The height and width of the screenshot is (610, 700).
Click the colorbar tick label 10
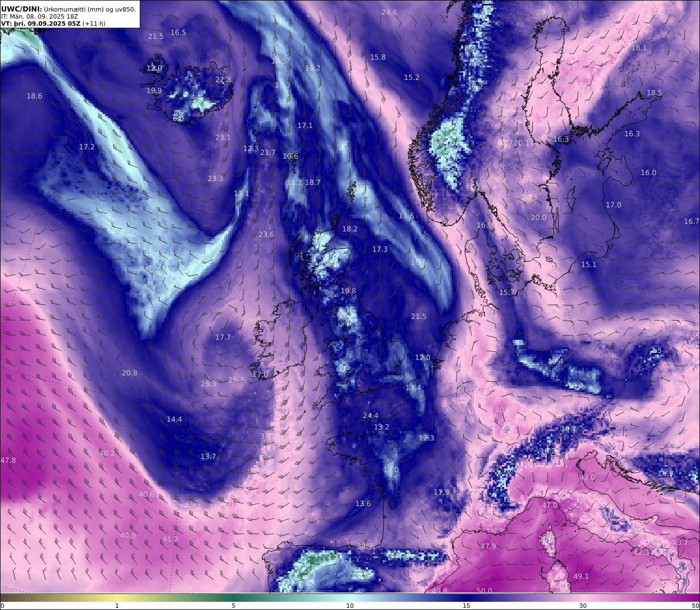[350, 606]
